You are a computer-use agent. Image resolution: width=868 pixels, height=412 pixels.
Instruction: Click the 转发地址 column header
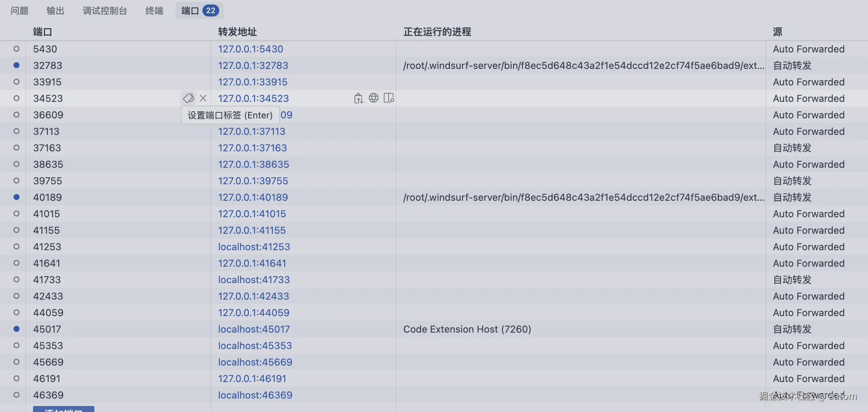click(237, 32)
